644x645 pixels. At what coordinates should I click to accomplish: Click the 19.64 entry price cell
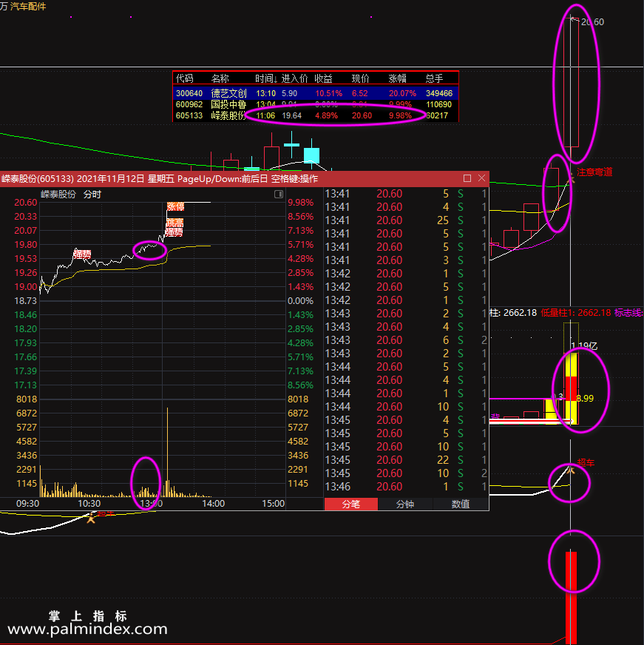(x=291, y=115)
